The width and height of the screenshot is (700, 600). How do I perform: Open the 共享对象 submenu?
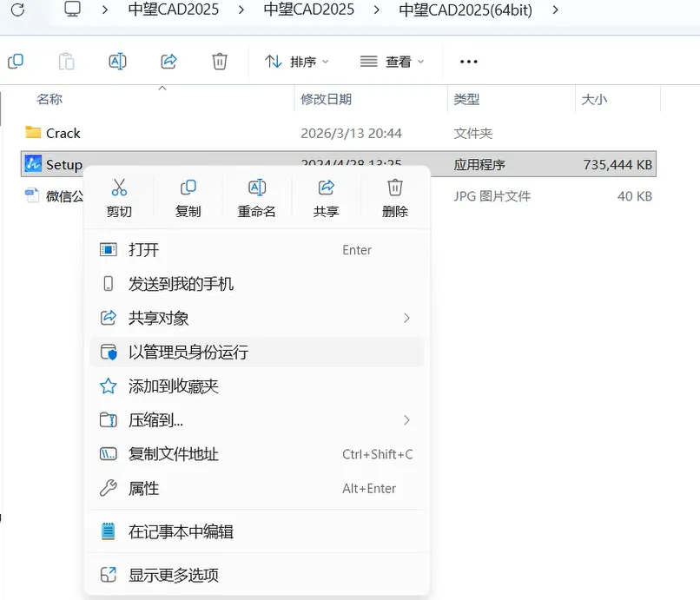[257, 318]
